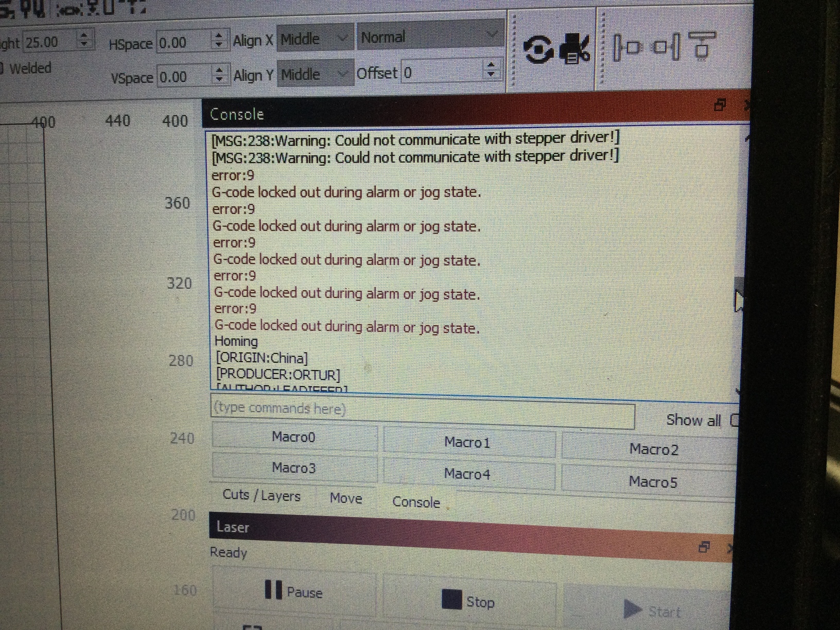Click the align left edges icon
This screenshot has height=630, width=840.
click(626, 47)
